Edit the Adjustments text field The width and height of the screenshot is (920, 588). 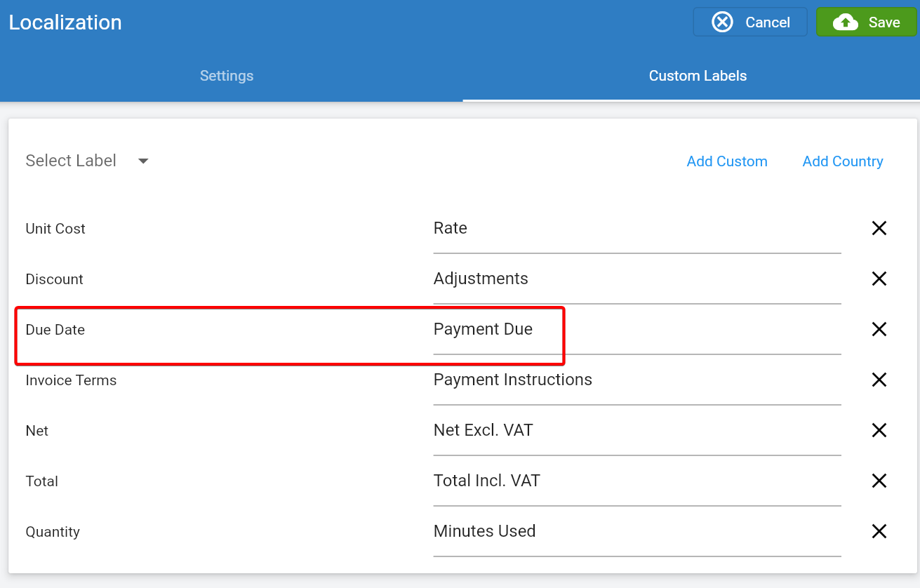click(x=637, y=279)
